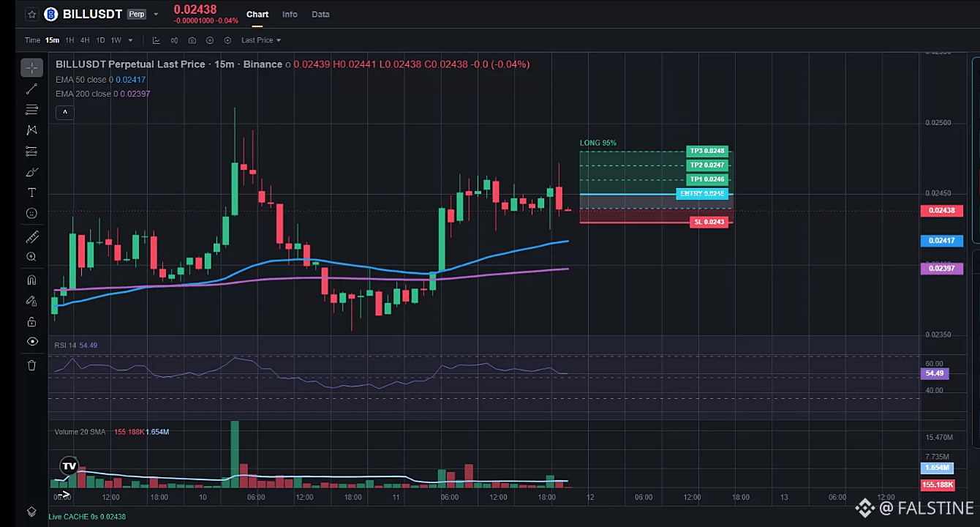Select the brush drawing tool

click(x=31, y=172)
